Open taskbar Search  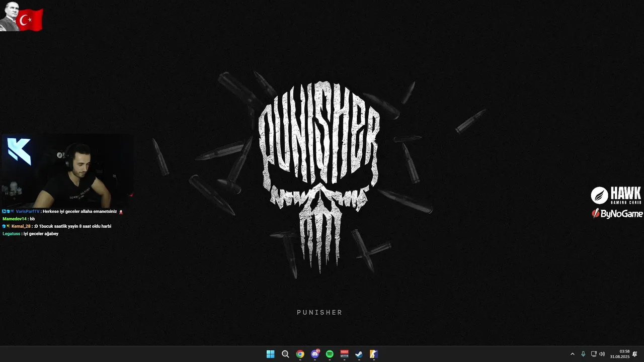[285, 354]
